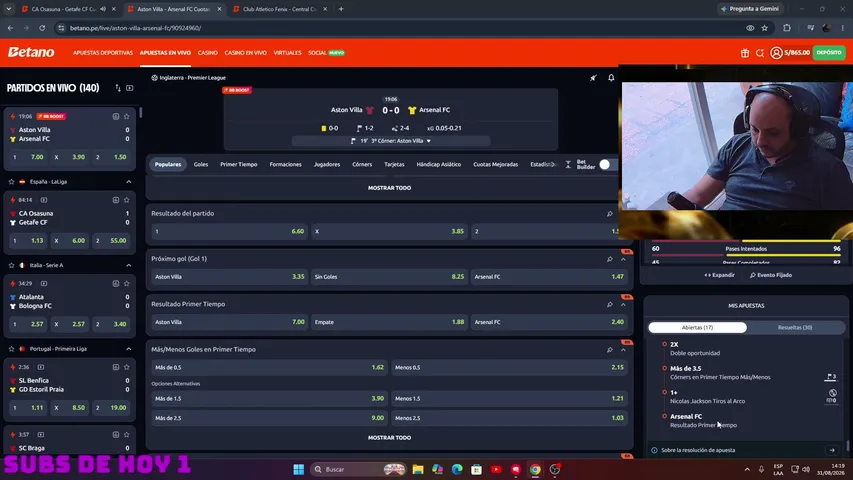The image size is (853, 480).
Task: Click the Evento Fijado button
Action: point(771,275)
